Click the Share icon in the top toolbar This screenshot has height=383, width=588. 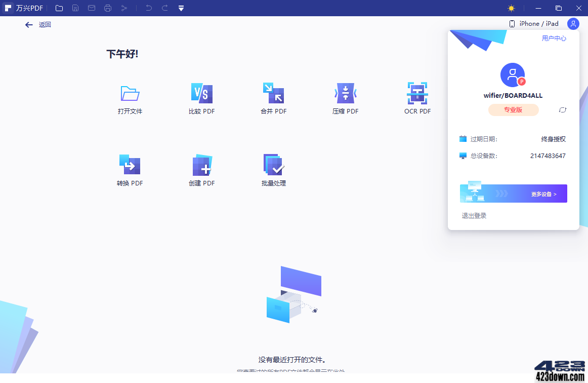[x=124, y=8]
